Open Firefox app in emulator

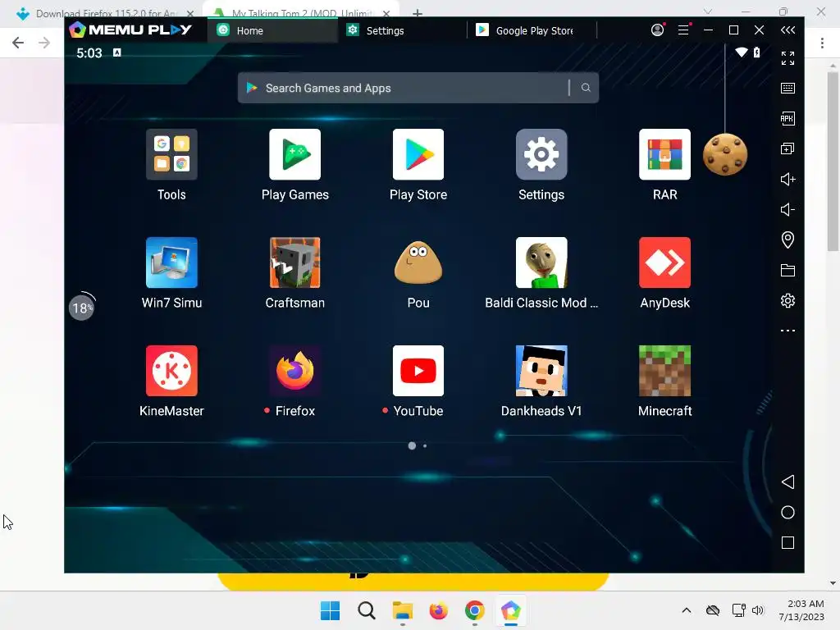click(294, 371)
